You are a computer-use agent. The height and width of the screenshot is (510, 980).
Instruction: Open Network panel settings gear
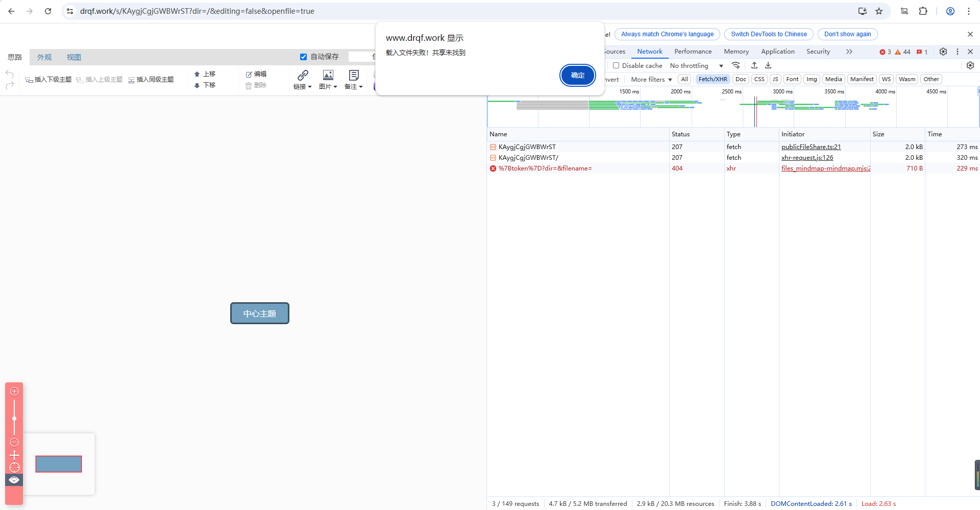[970, 65]
